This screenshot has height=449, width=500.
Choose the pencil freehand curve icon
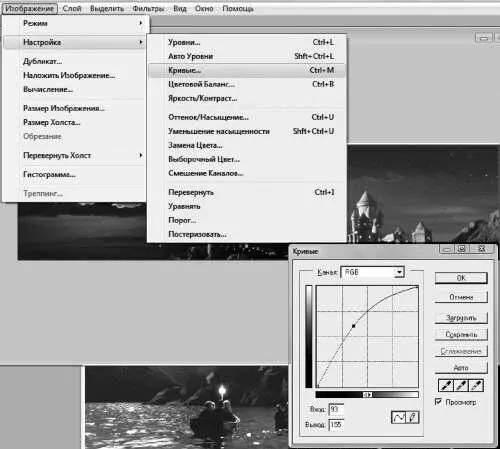point(412,417)
